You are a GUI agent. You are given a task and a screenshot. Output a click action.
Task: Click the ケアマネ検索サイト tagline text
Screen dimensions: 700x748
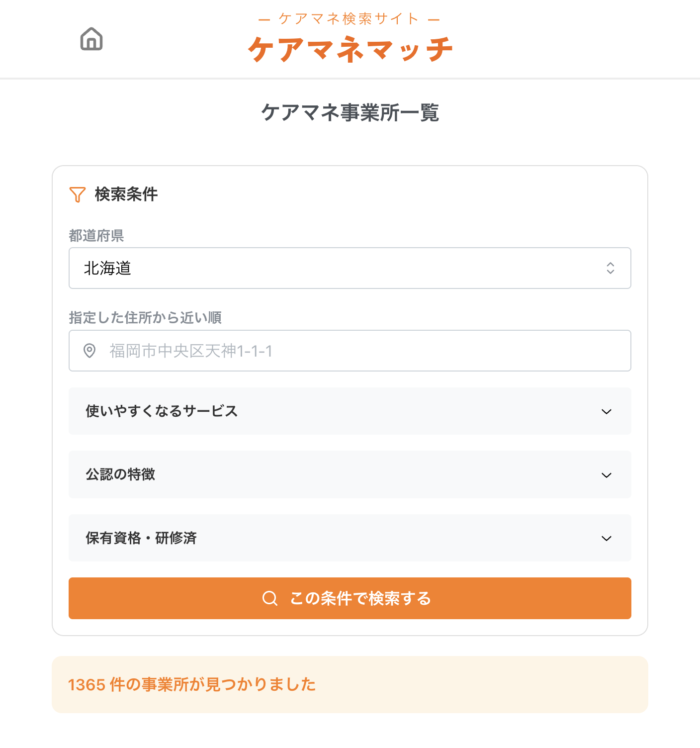point(349,19)
